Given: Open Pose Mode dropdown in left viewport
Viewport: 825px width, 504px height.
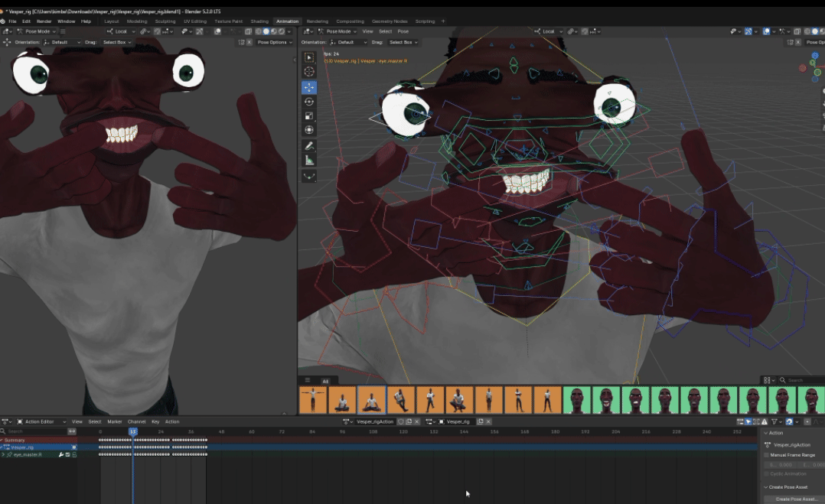Looking at the screenshot, I should (x=36, y=31).
